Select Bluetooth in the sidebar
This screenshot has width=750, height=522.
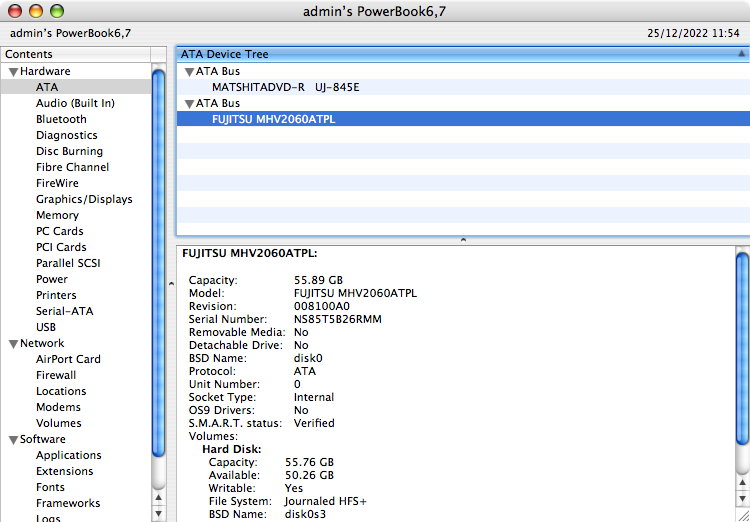click(61, 119)
